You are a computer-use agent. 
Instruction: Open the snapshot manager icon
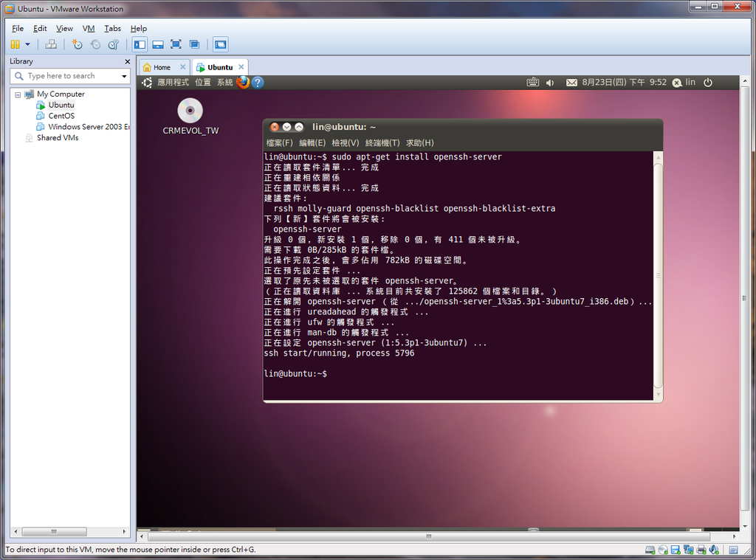tap(114, 44)
